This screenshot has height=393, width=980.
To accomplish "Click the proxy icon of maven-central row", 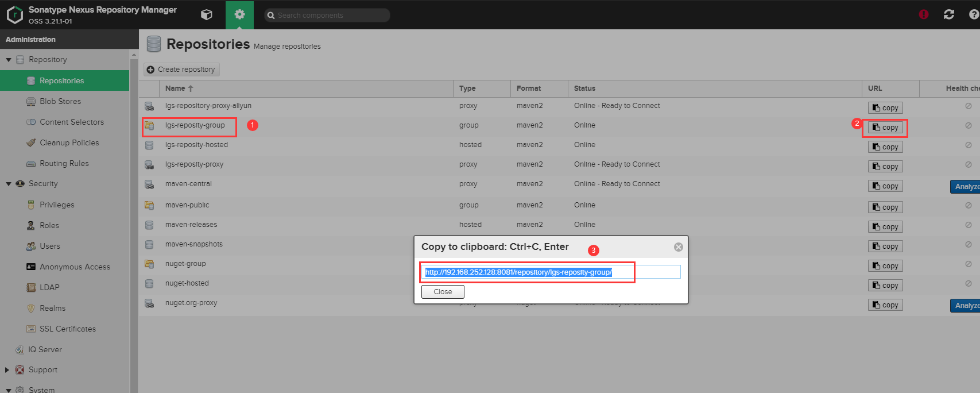I will pos(149,184).
